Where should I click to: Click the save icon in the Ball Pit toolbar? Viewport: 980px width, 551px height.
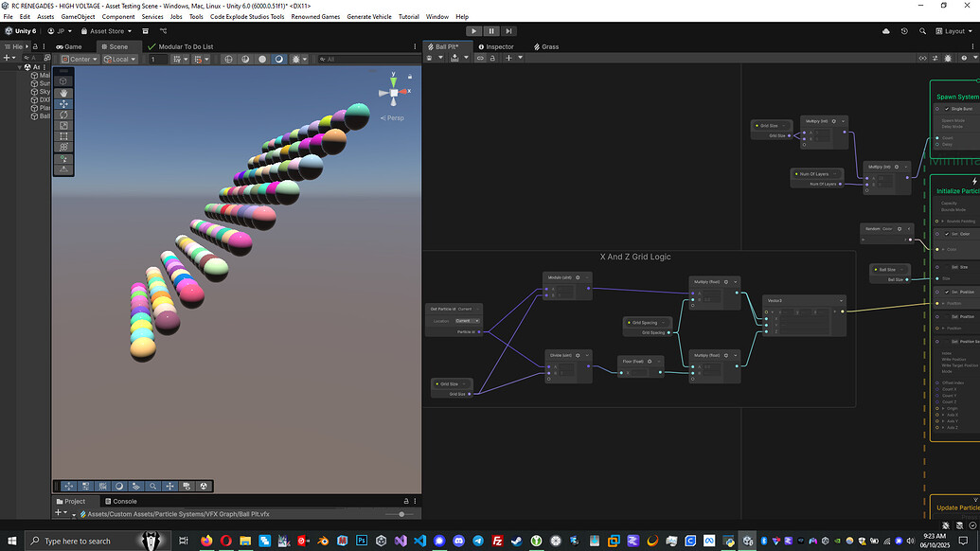click(x=428, y=58)
